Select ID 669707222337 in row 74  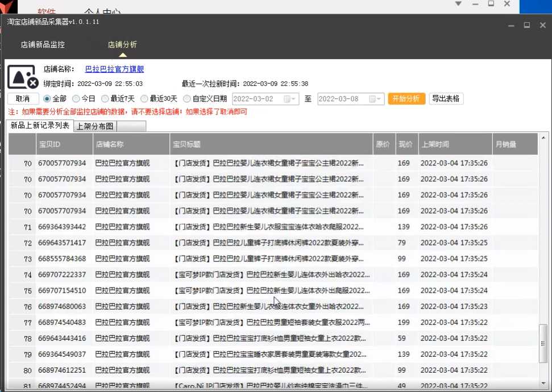pos(62,275)
